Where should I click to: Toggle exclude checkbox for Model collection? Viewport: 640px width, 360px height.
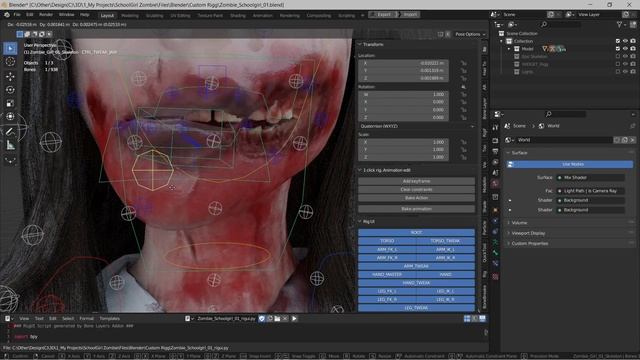pyautogui.click(x=618, y=49)
